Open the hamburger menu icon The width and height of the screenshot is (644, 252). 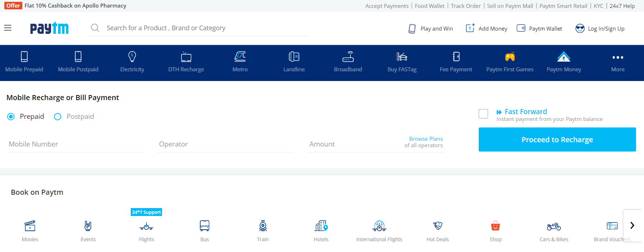pyautogui.click(x=8, y=28)
